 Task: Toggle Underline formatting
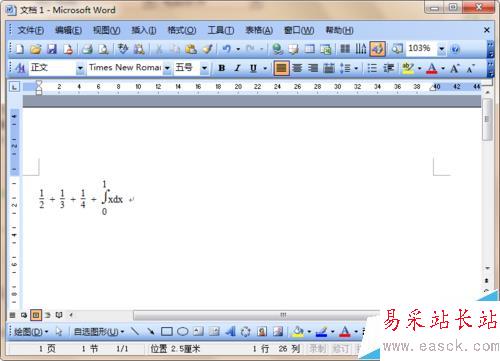(253, 68)
